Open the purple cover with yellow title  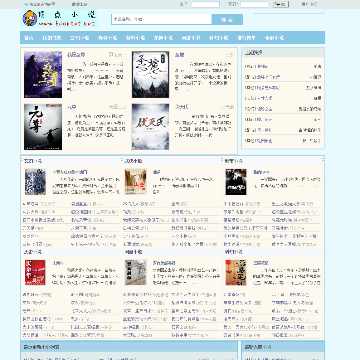tap(43, 74)
